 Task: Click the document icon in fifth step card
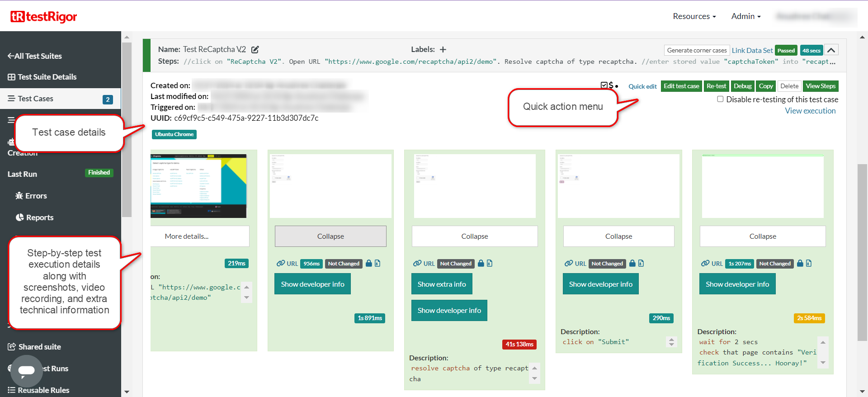pyautogui.click(x=809, y=264)
